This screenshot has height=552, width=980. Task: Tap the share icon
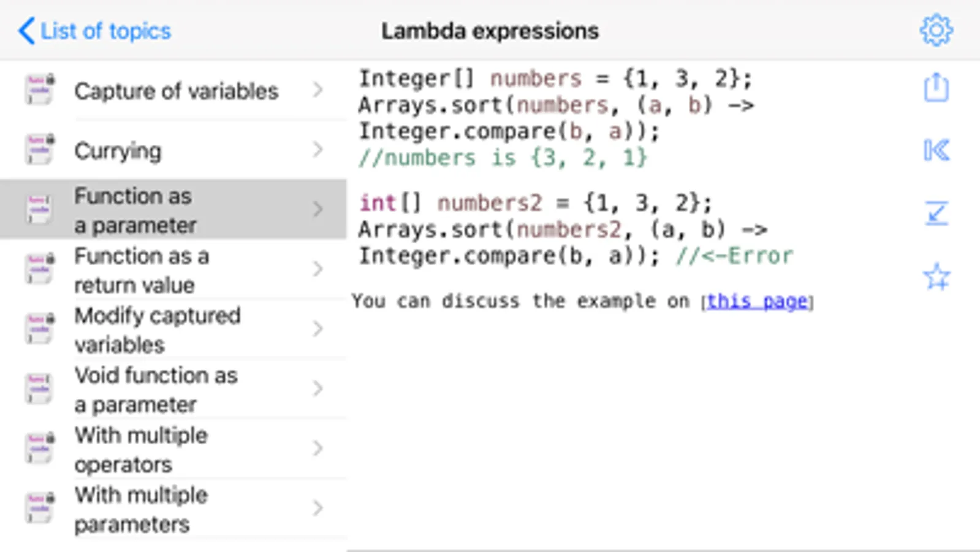(x=936, y=88)
